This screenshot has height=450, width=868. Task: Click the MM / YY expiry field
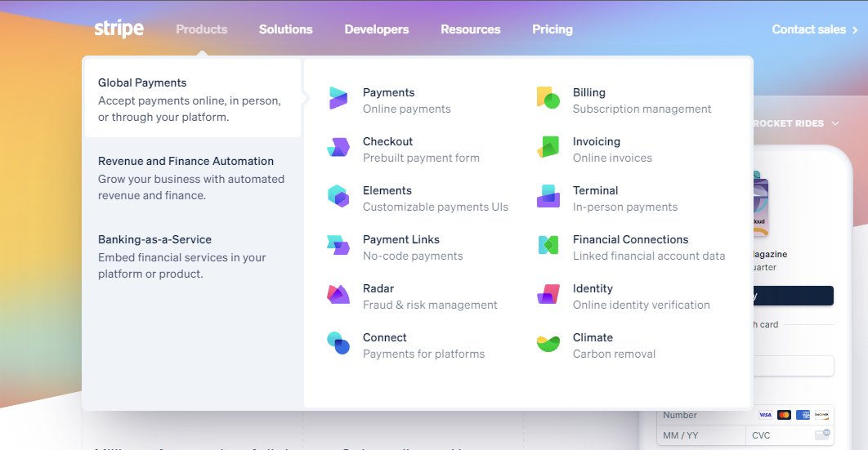pyautogui.click(x=700, y=435)
